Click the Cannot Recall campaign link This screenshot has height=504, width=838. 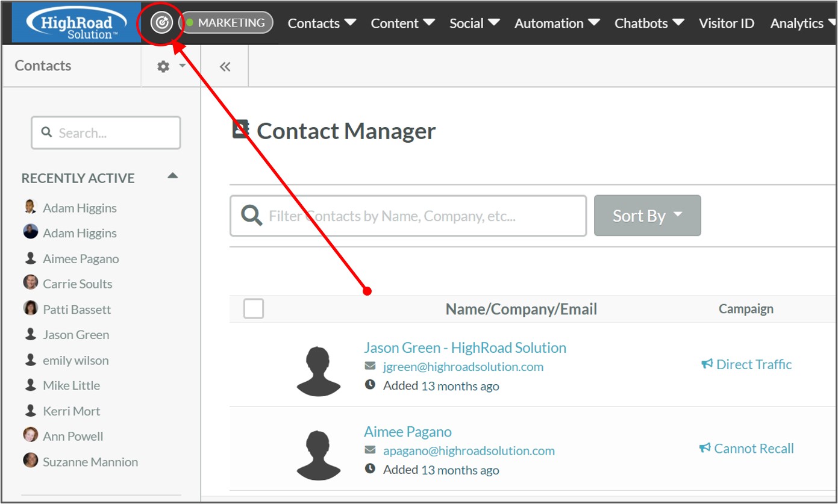click(753, 448)
